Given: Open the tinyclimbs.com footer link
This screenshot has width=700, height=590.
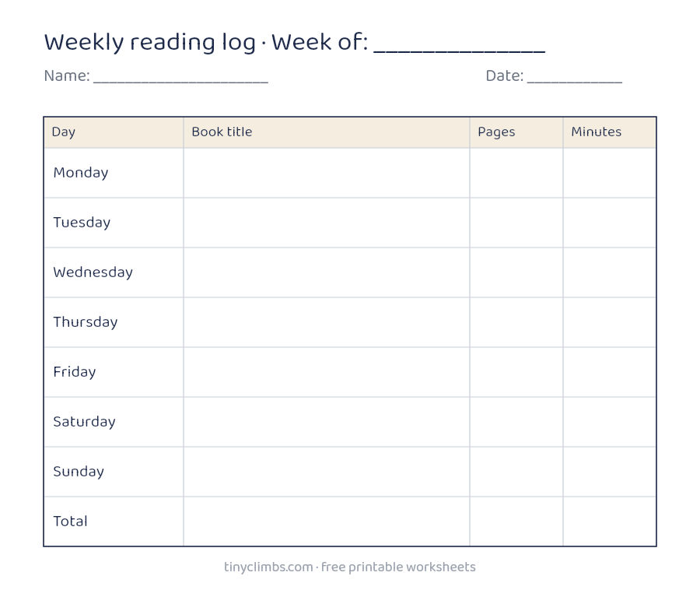Looking at the screenshot, I should 268,567.
